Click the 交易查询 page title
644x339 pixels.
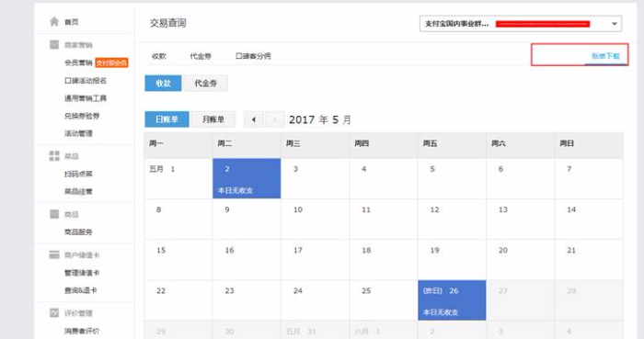pos(167,23)
